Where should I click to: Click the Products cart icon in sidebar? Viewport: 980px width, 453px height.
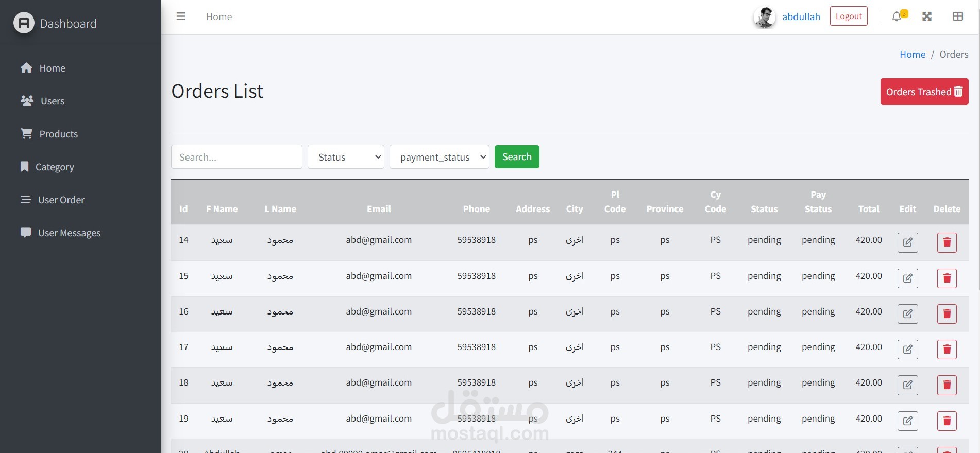pos(26,134)
